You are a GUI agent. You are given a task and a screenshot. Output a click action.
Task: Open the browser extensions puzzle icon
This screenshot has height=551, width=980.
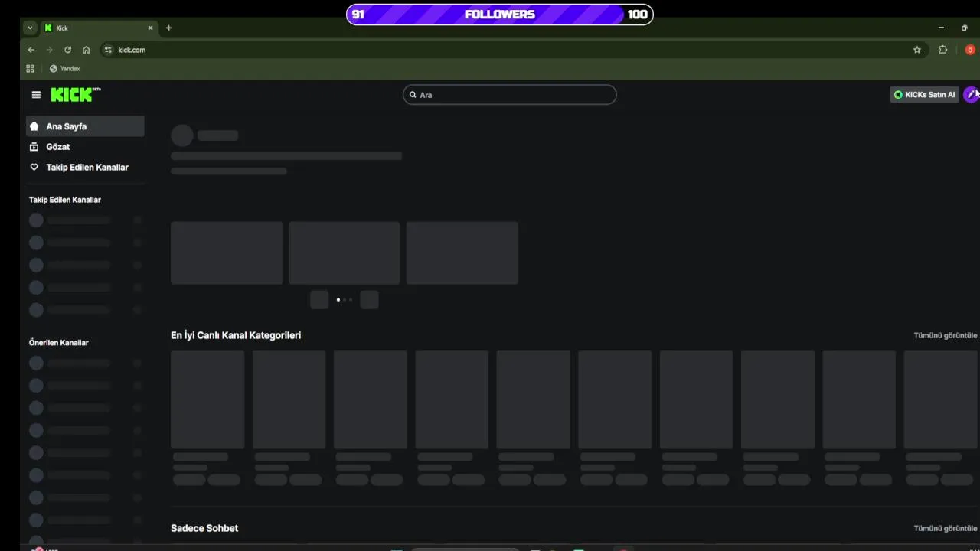(x=942, y=50)
